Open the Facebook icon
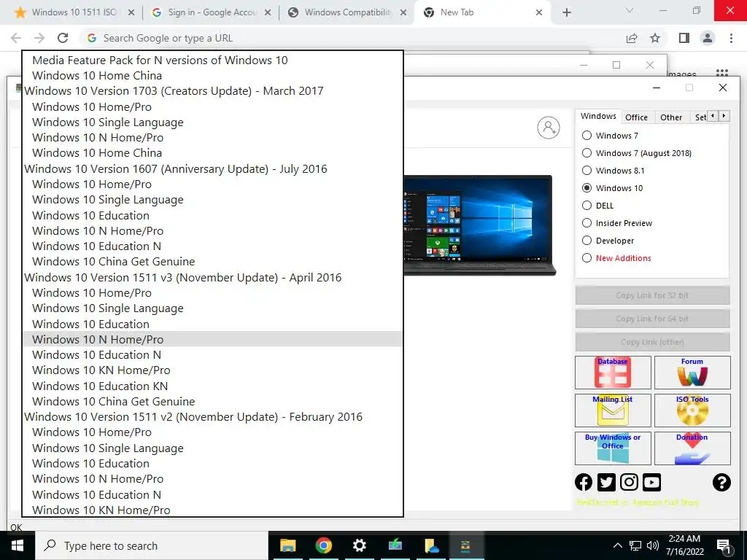 pyautogui.click(x=584, y=483)
